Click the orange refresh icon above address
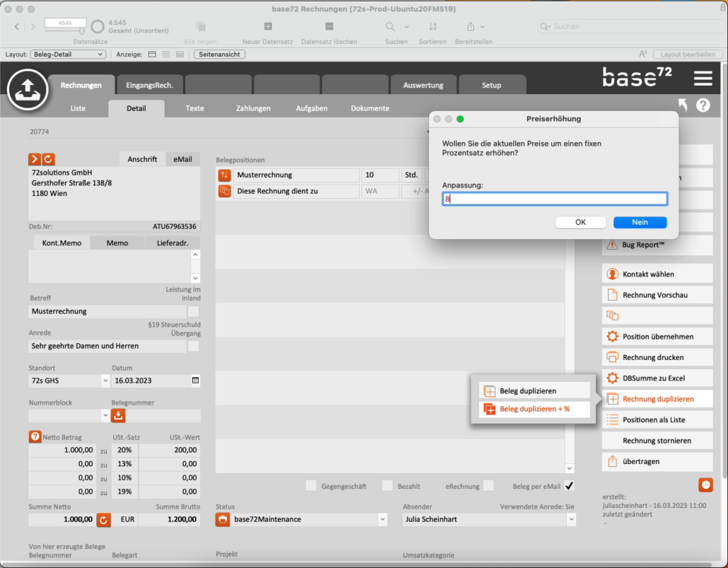Screen dimensions: 728x568 click(x=48, y=159)
